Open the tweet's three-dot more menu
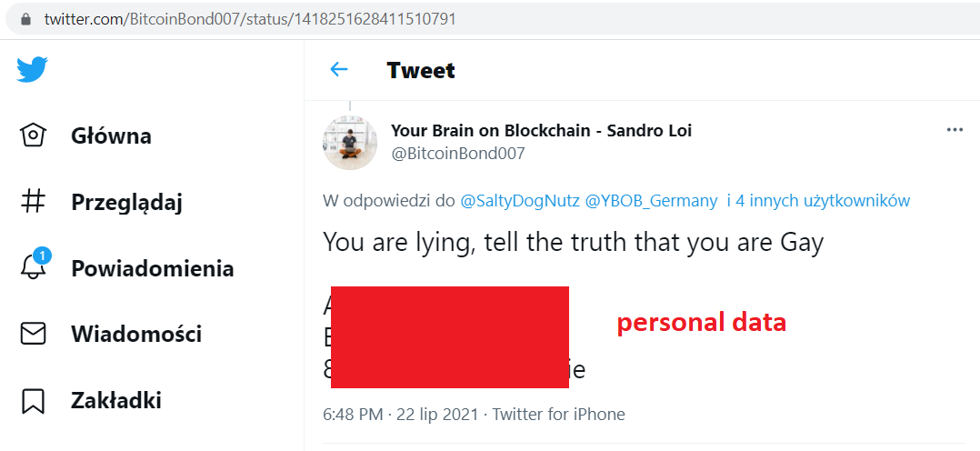Image resolution: width=980 pixels, height=451 pixels. click(955, 129)
